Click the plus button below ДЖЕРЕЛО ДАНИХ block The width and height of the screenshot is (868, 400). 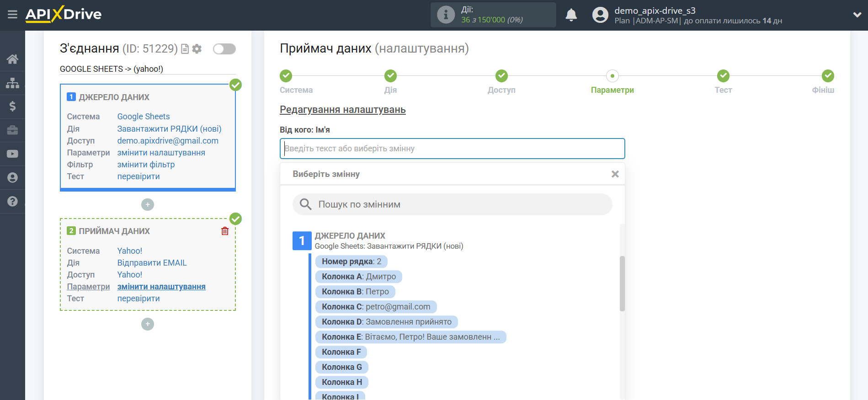[148, 204]
